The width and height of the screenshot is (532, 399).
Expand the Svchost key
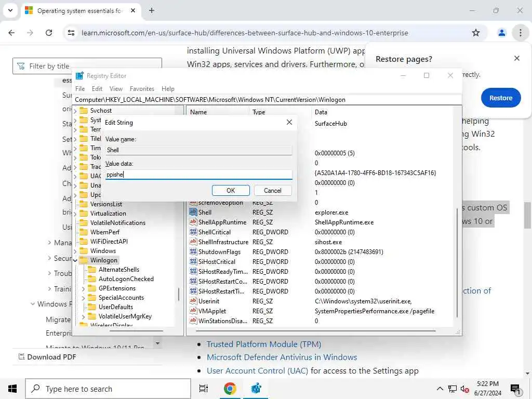click(75, 111)
